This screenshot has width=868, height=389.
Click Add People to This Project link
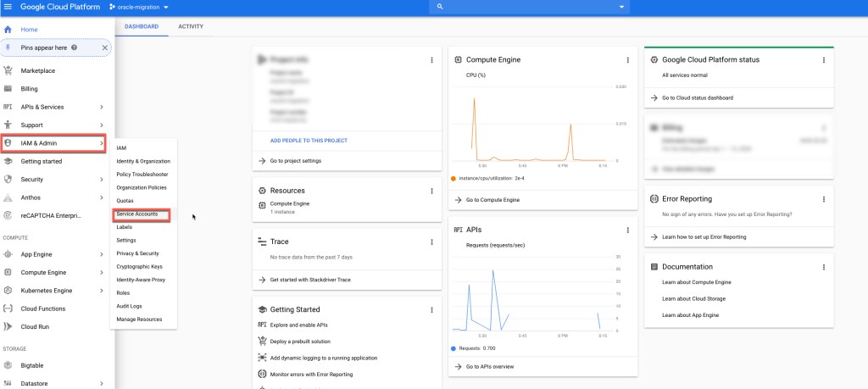click(309, 141)
